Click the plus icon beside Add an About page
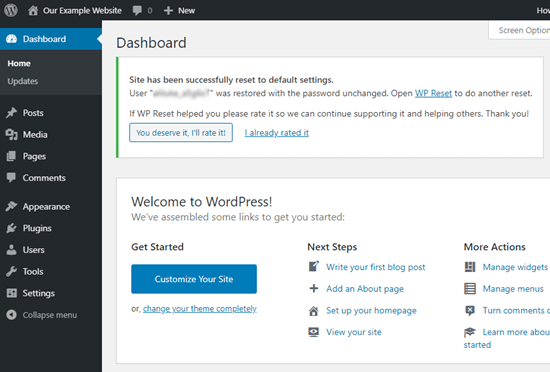The width and height of the screenshot is (550, 372). [x=314, y=289]
